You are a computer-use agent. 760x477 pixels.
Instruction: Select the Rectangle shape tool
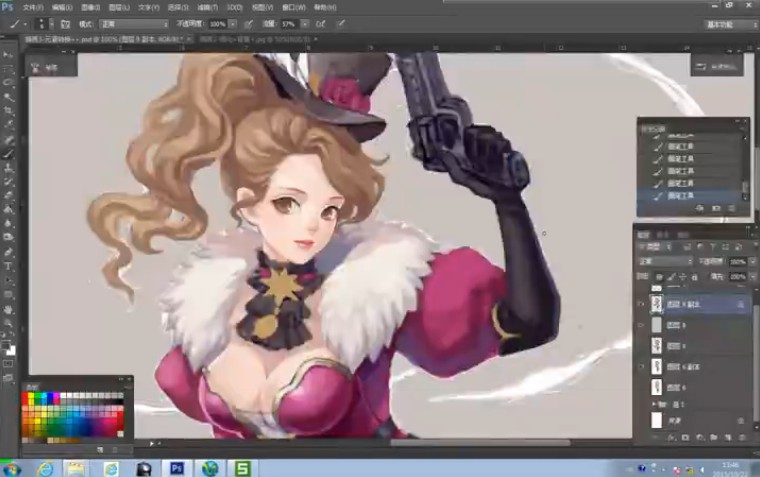point(8,294)
